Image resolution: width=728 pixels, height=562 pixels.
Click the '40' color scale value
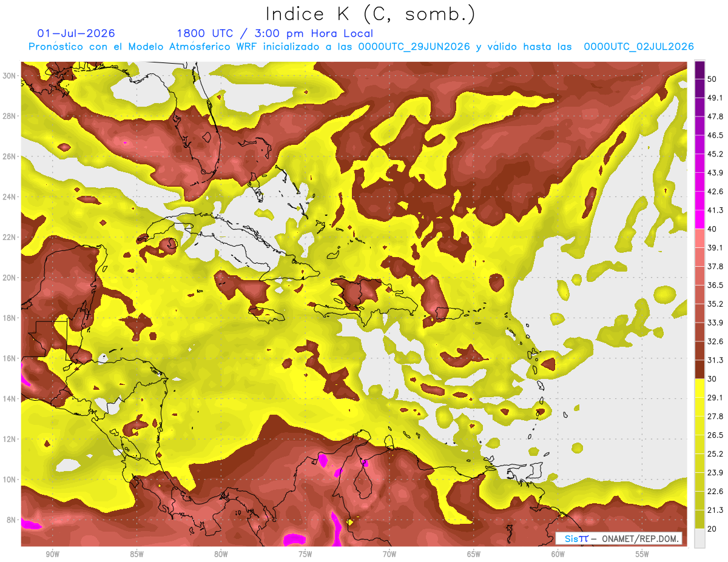[712, 229]
